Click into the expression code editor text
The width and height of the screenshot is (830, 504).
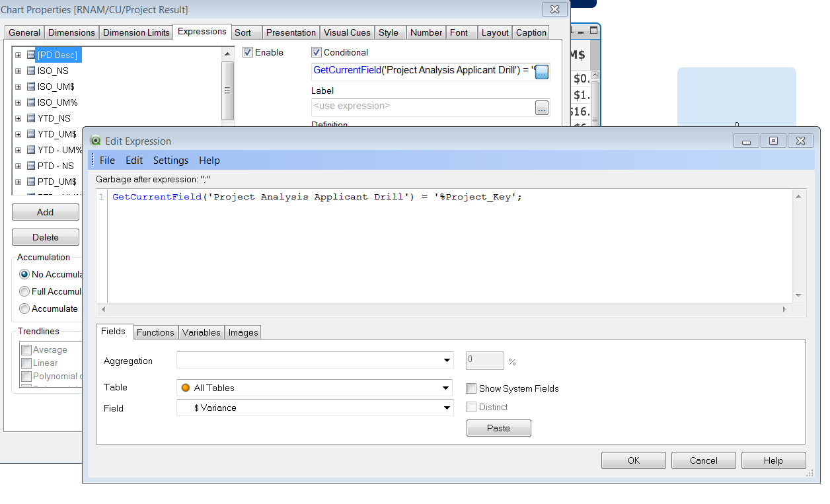pyautogui.click(x=317, y=197)
